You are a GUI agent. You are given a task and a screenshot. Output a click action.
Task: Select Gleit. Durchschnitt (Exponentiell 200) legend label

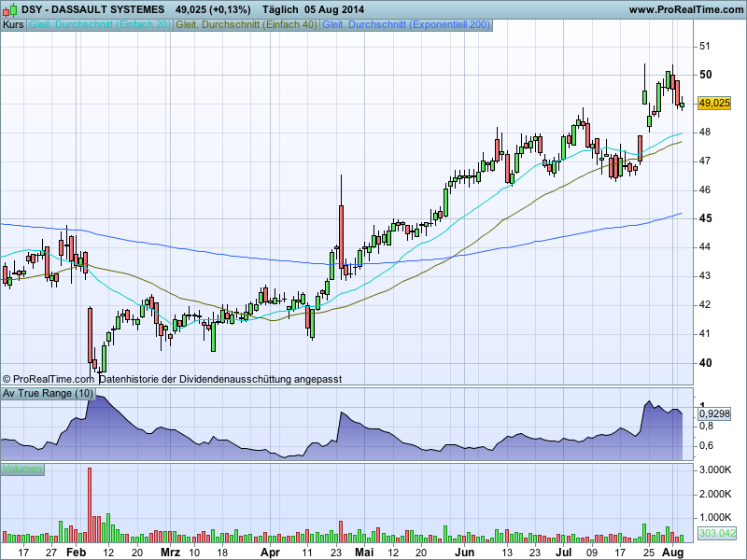pyautogui.click(x=406, y=25)
